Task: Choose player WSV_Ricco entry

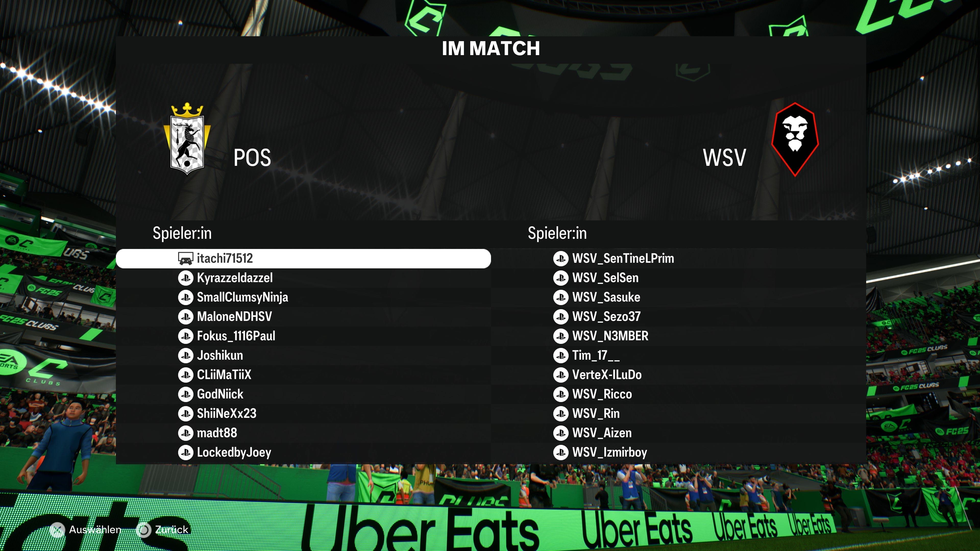Action: click(679, 394)
